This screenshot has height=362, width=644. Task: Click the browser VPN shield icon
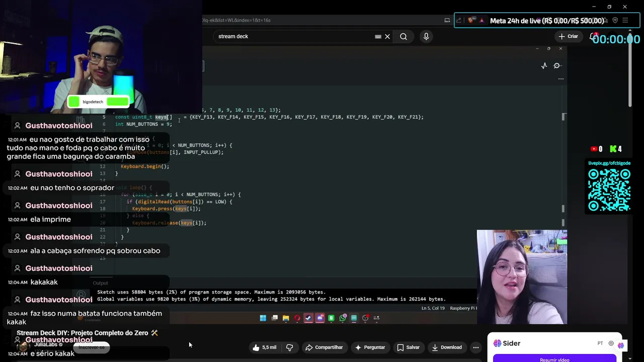point(615,20)
